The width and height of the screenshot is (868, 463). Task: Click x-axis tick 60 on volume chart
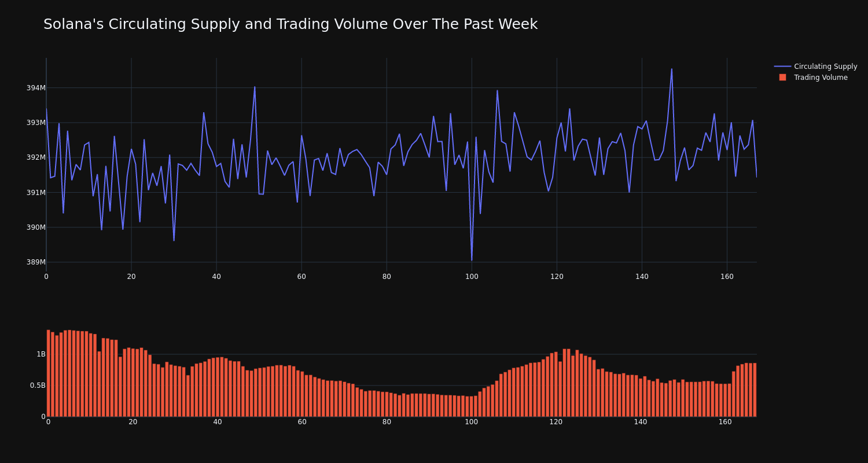[302, 422]
